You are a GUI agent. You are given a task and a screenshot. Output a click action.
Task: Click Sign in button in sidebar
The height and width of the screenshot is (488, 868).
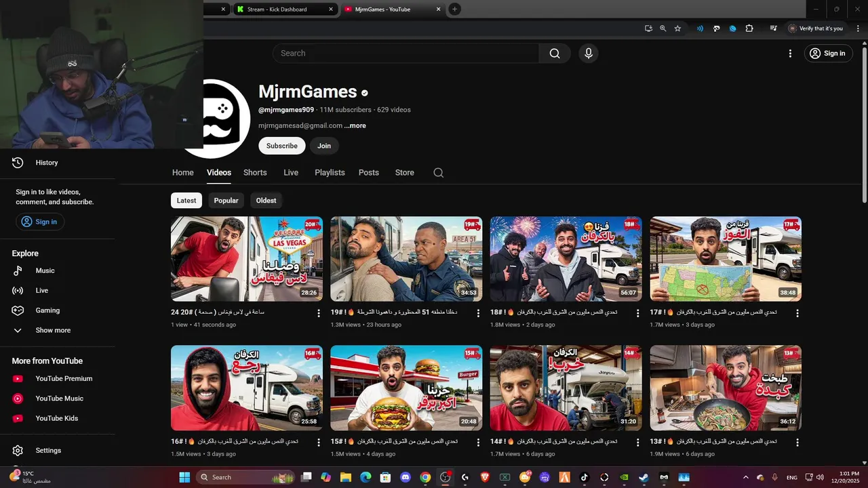(39, 222)
